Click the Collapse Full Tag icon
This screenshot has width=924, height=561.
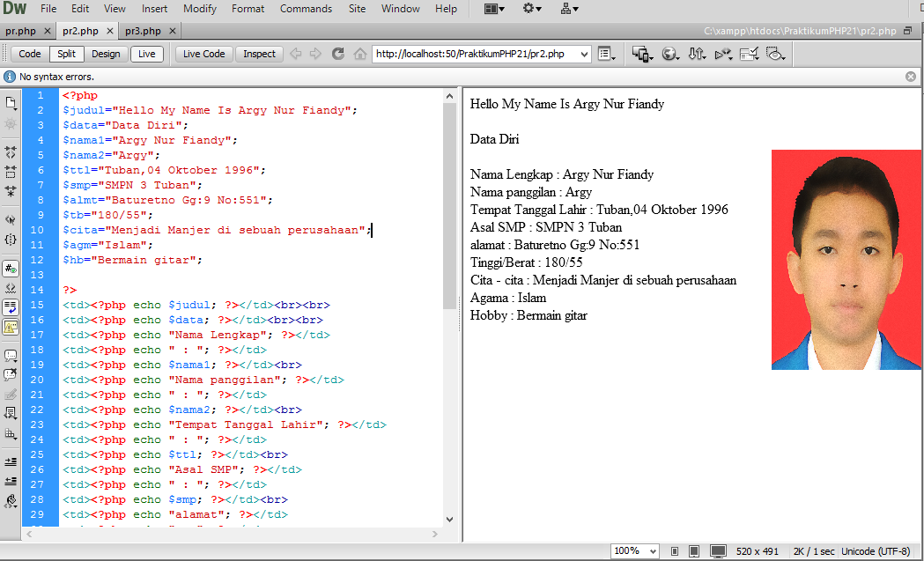(11, 152)
